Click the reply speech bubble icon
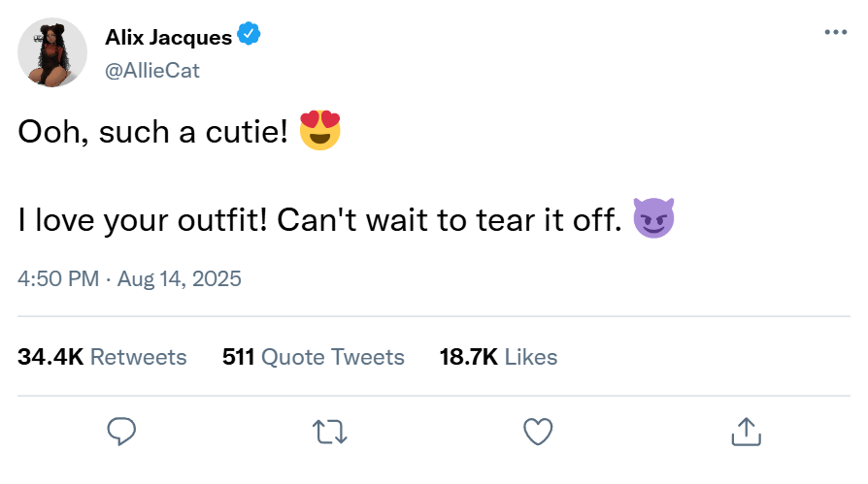The width and height of the screenshot is (868, 484). [x=120, y=430]
